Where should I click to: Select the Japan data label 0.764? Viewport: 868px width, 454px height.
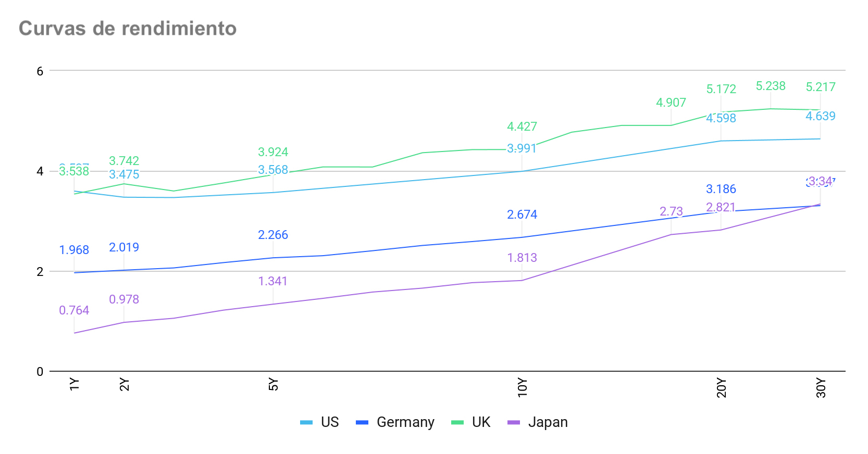(74, 310)
